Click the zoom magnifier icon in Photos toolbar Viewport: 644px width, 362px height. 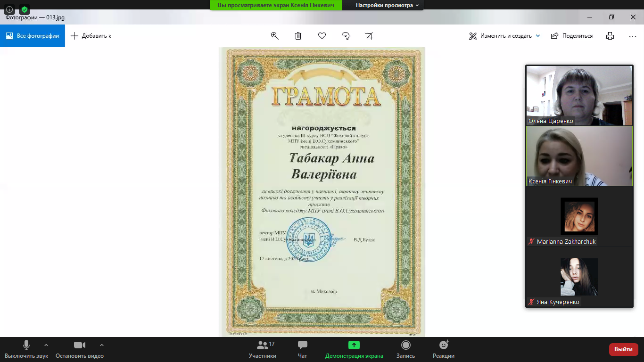(275, 36)
